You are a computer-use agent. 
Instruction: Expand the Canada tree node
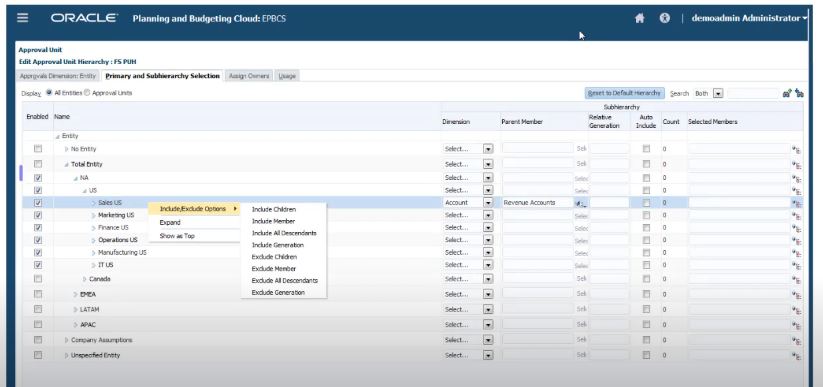pyautogui.click(x=85, y=279)
